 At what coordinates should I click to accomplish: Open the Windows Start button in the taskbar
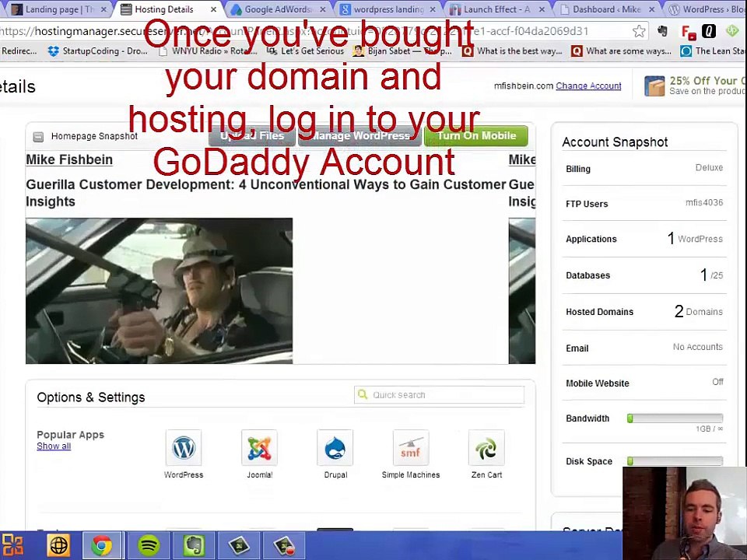point(13,546)
